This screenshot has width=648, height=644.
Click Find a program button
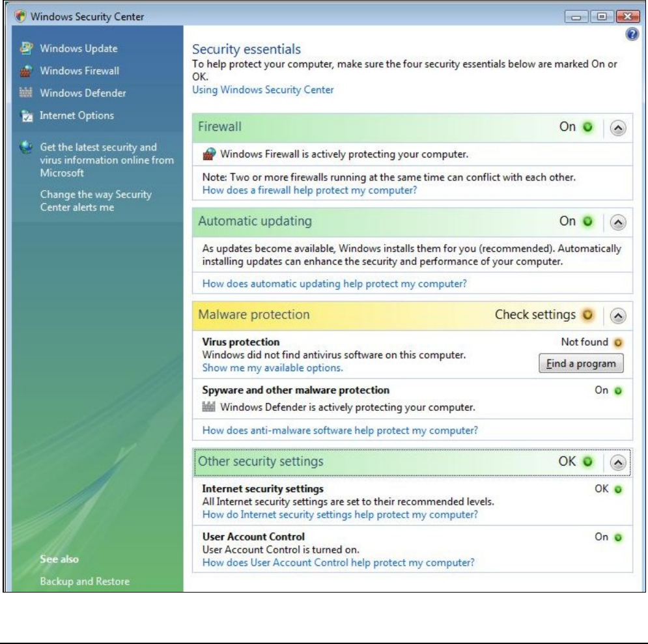click(x=581, y=363)
